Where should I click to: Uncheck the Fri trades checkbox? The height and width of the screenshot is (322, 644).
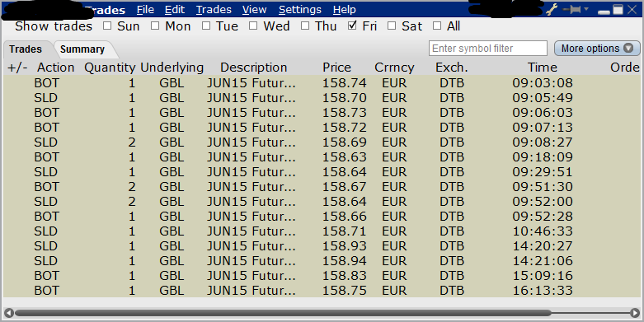coord(352,26)
